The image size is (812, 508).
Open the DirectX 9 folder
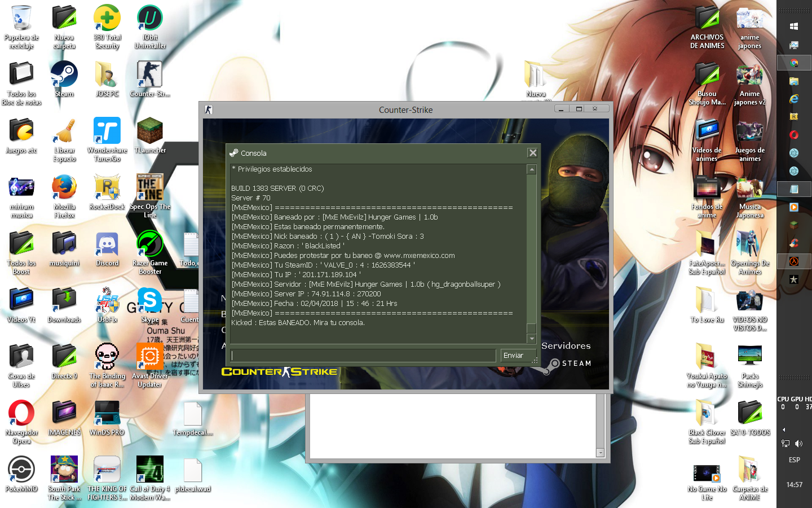64,361
